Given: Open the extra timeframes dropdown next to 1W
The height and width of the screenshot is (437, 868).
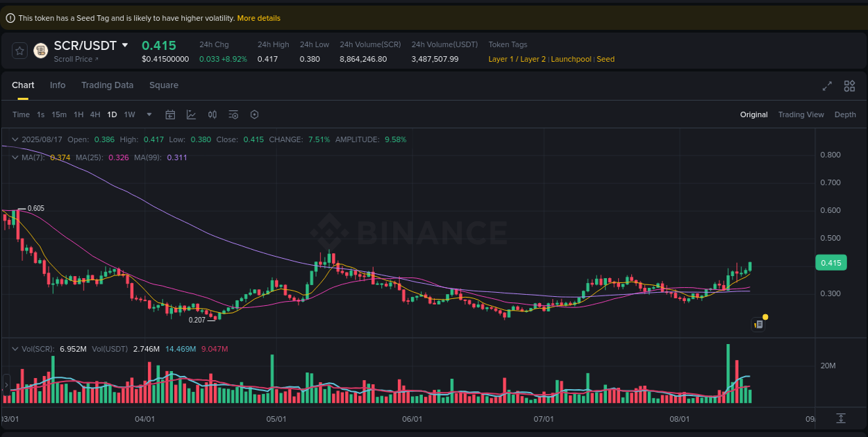Looking at the screenshot, I should [x=148, y=114].
